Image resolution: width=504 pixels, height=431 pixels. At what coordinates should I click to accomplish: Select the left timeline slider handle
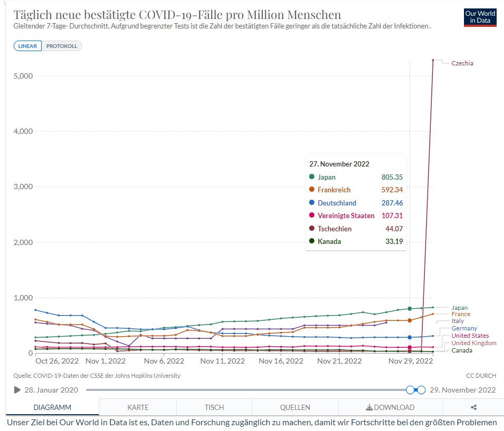410,390
